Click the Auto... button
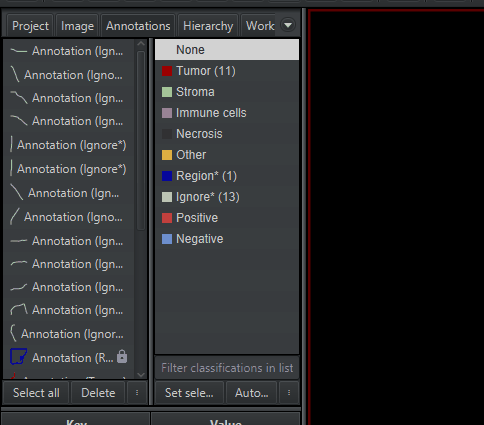This screenshot has width=484, height=425. (251, 393)
